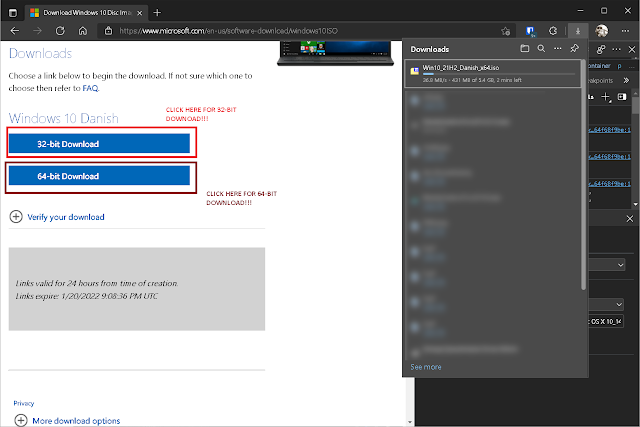Screen dimensions: 640x427
Task: Open the browser extensions puzzle icon
Action: point(553,31)
